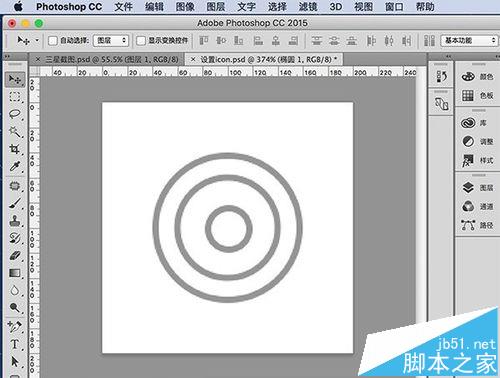Open the 图像 (Image) menu
Viewport: 500px width, 378px height.
185,7
